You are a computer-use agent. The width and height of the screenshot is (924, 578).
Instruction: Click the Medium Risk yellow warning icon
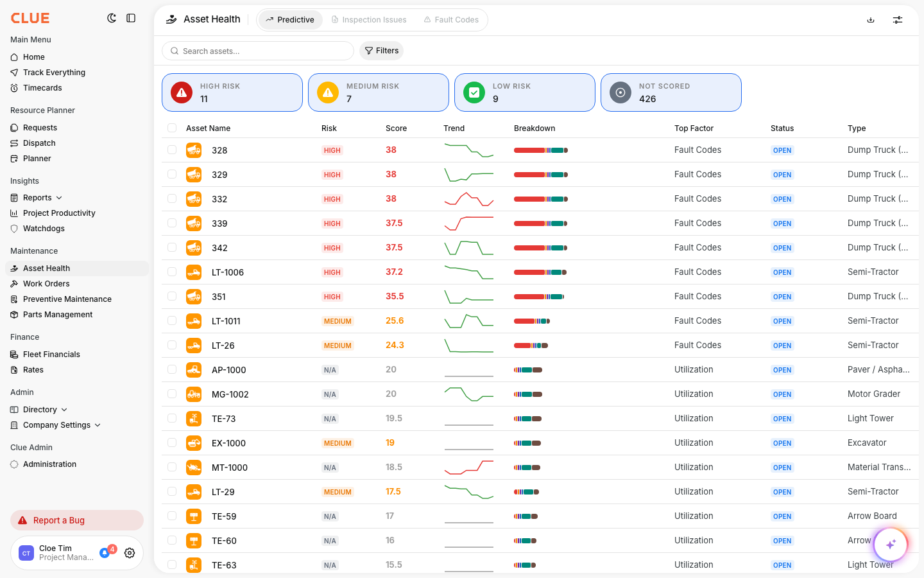328,92
